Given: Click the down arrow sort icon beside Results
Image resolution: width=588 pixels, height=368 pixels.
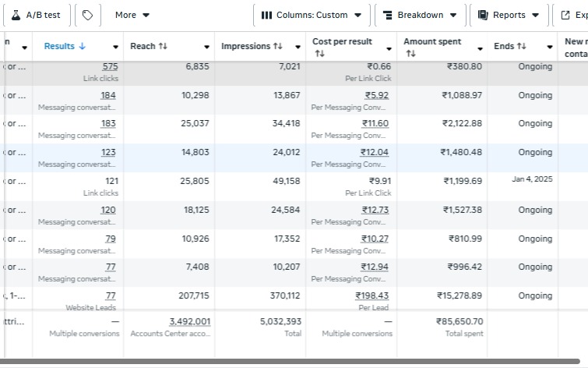Looking at the screenshot, I should (83, 47).
